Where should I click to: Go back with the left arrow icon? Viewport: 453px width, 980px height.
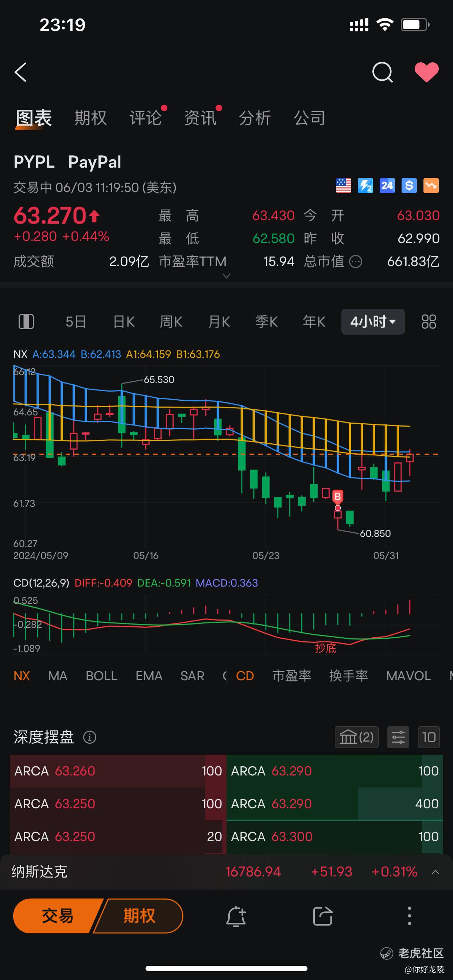pos(20,72)
